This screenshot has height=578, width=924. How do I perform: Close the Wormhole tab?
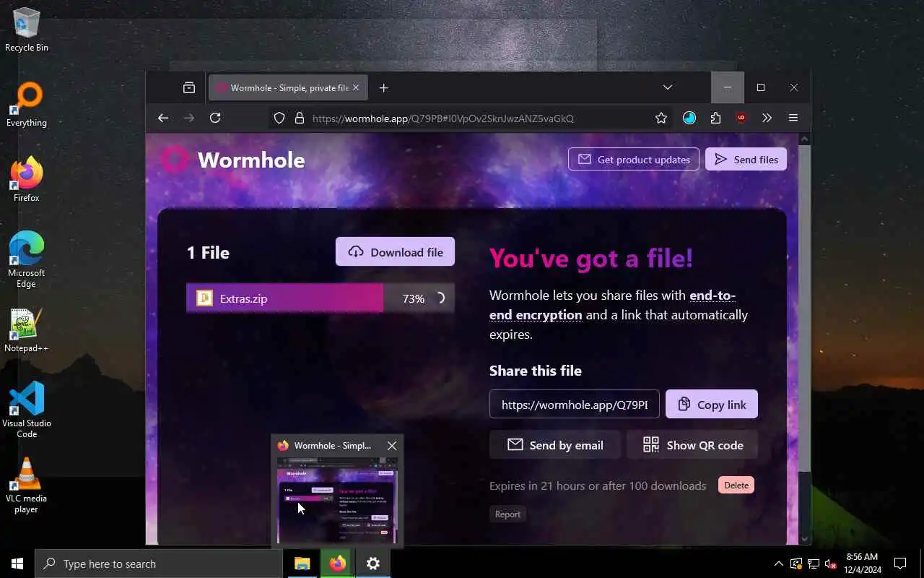point(356,87)
